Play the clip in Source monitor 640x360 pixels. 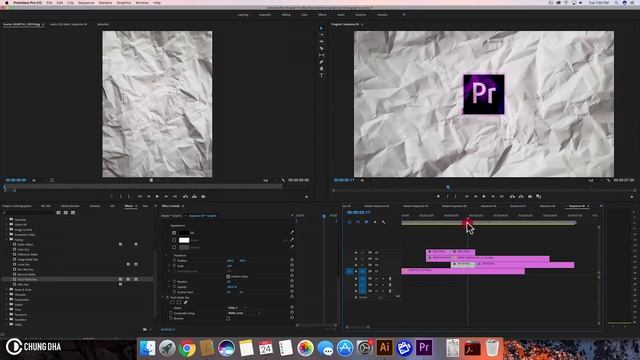157,197
